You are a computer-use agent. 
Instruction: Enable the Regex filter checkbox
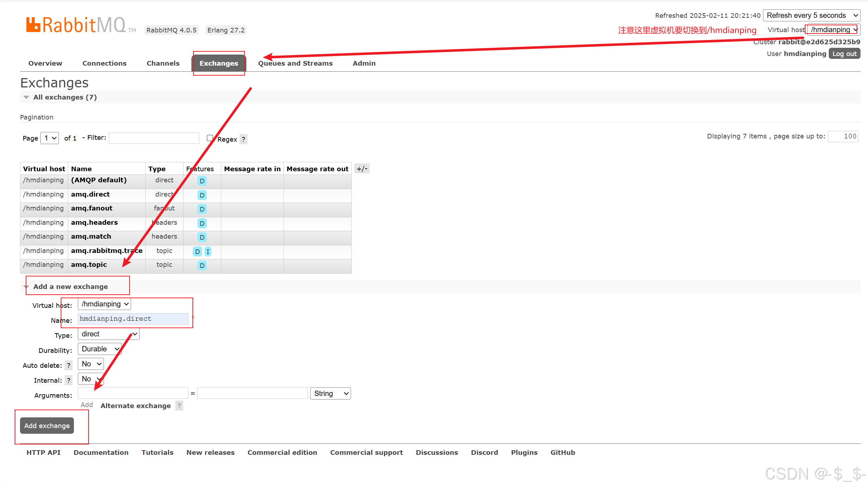click(x=210, y=138)
